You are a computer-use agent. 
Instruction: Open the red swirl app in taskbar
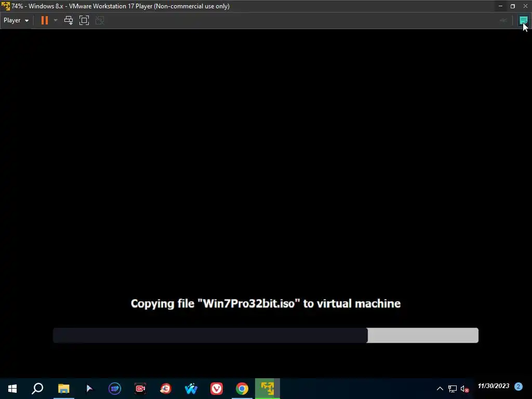click(x=166, y=389)
